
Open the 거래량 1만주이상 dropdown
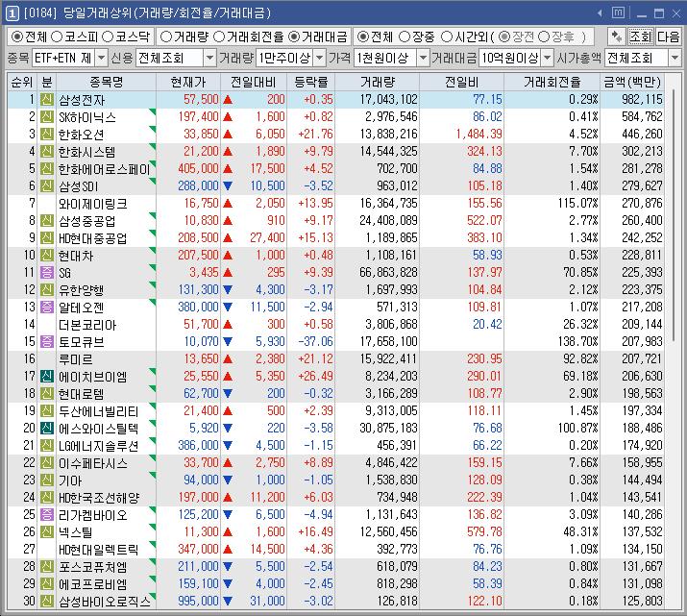point(320,58)
